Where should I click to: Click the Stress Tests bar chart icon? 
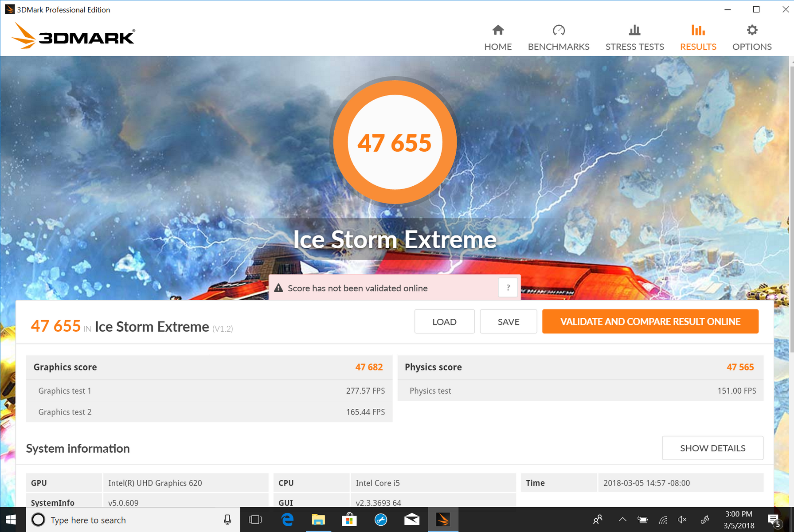[634, 30]
